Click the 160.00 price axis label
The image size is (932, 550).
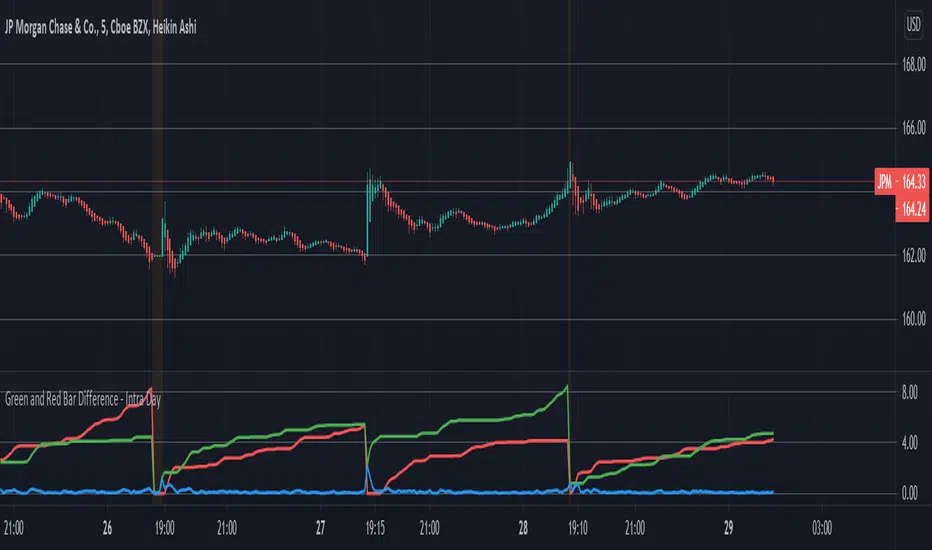(x=914, y=319)
